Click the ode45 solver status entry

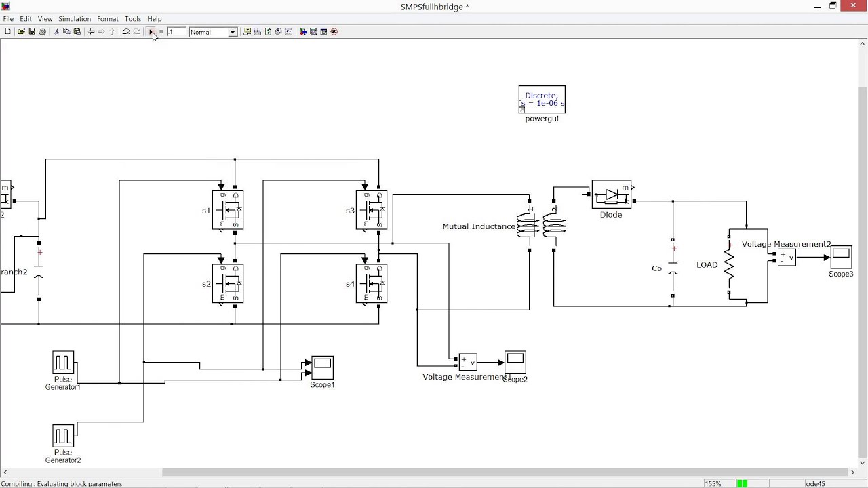815,484
